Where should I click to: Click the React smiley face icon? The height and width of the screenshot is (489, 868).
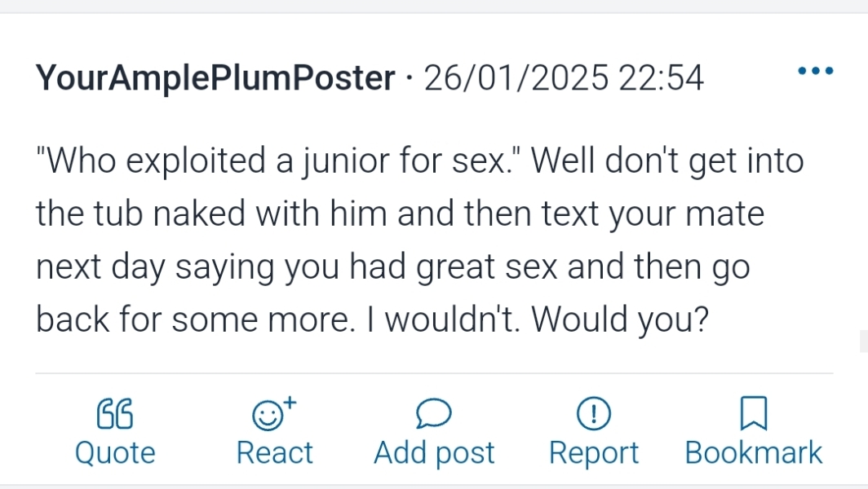coord(266,416)
